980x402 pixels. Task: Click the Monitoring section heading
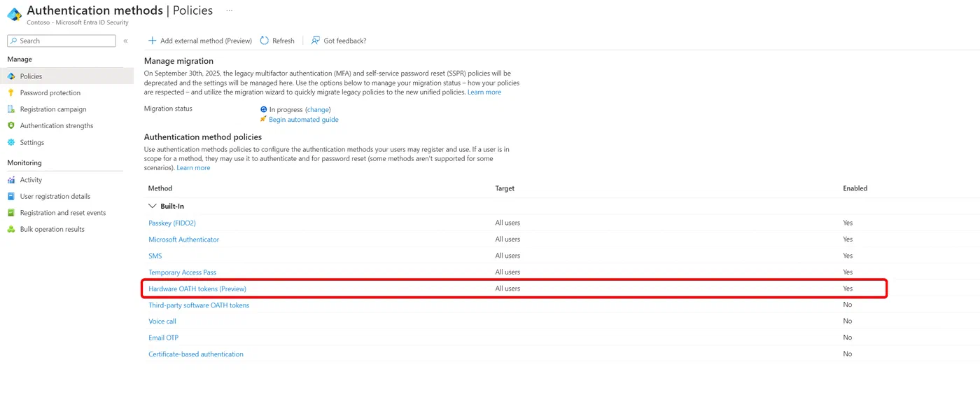coord(24,163)
